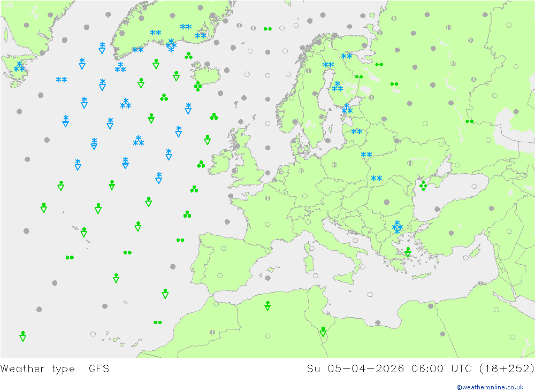The height and width of the screenshot is (392, 535).
Task: Click the rain symbol off southwest Iceland
Action: coord(198,86)
